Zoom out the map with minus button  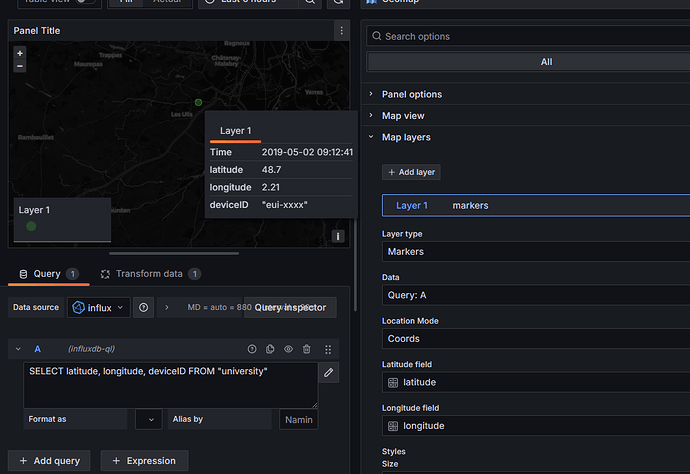[x=20, y=66]
